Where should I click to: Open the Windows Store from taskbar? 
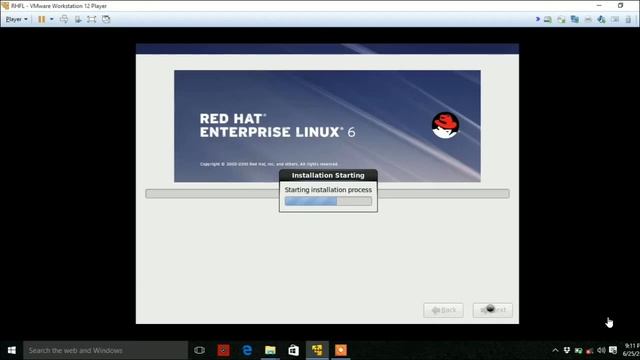(x=293, y=350)
